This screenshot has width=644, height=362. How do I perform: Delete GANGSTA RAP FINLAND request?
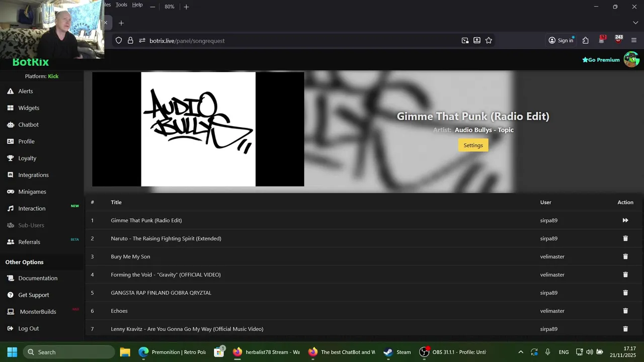tap(625, 293)
